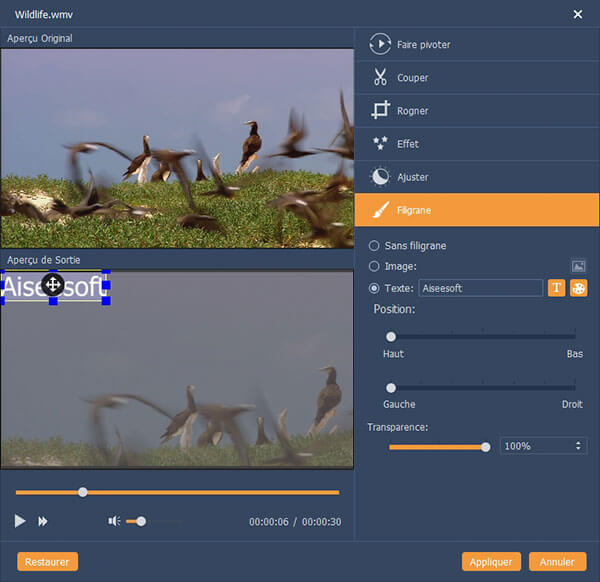Click the transparency percentage spinner arrows

pyautogui.click(x=578, y=446)
